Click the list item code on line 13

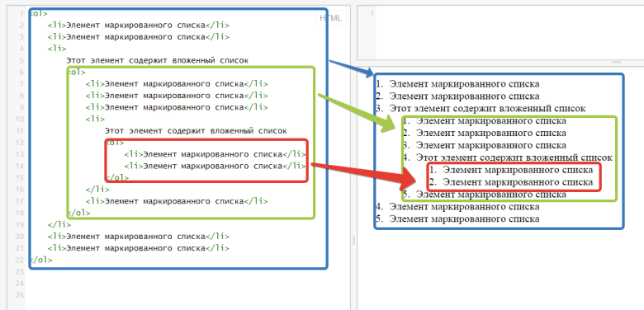[215, 155]
